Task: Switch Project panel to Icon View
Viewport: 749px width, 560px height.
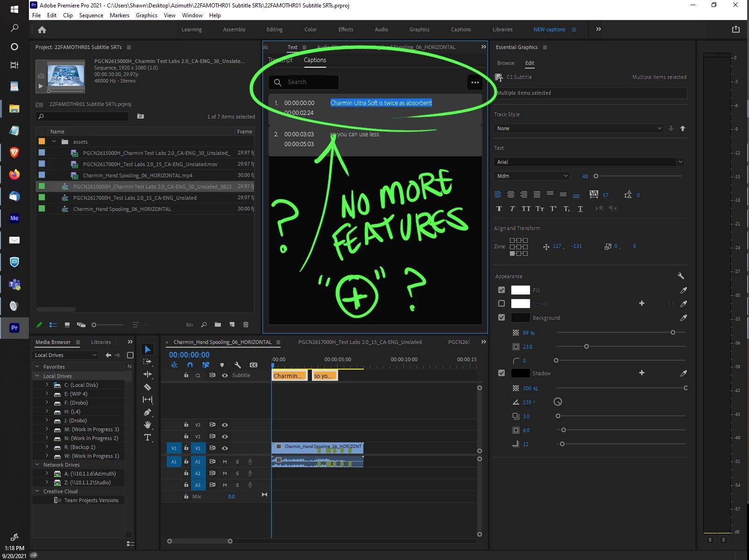Action: 67,325
